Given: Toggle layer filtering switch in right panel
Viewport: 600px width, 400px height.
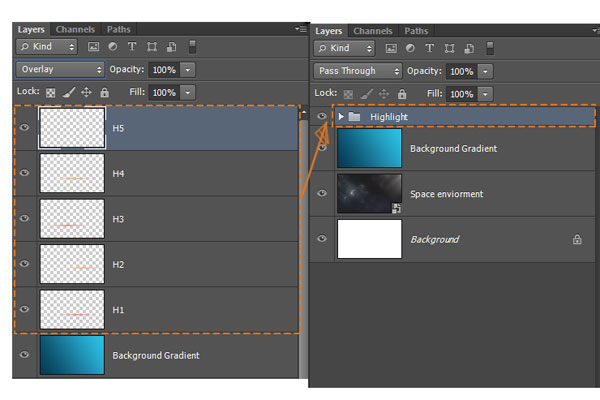Looking at the screenshot, I should [490, 48].
